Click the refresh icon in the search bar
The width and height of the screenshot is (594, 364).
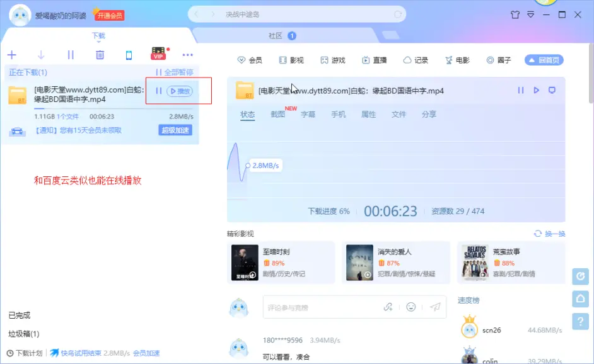(397, 14)
